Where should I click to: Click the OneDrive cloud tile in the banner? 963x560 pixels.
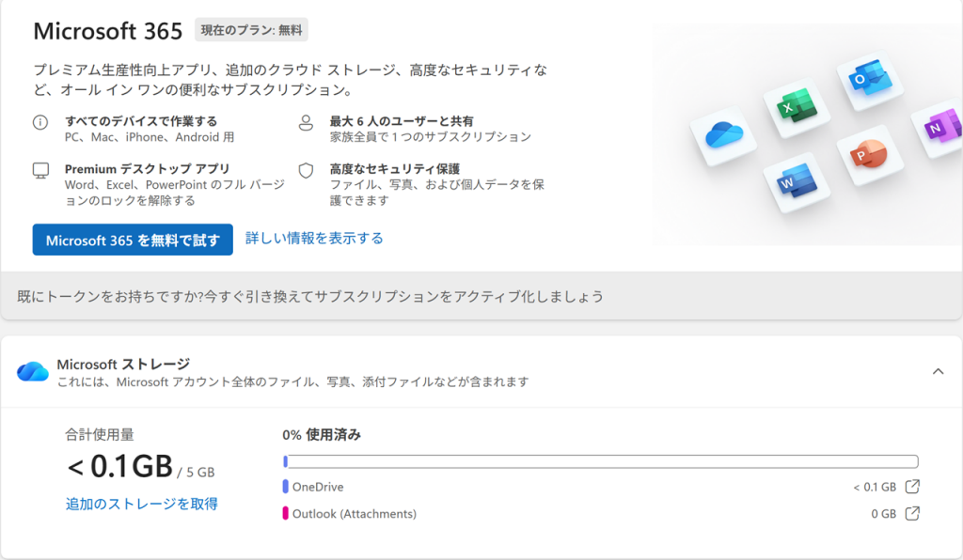pos(723,135)
